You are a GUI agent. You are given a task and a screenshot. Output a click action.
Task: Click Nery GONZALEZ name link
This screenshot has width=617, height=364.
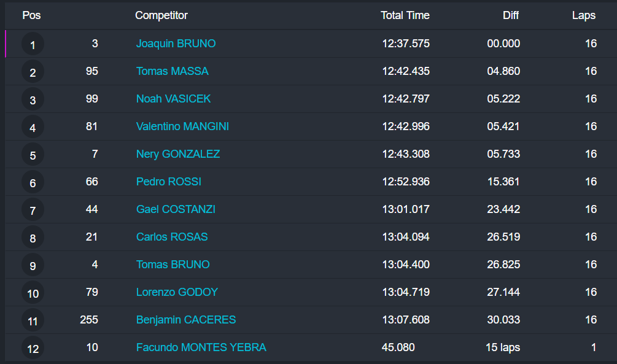point(177,154)
